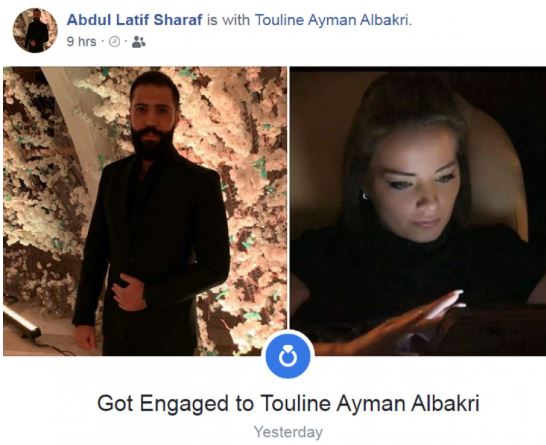Viewport: 546px width, 445px height.
Task: View the left image with floral backdrop
Action: tap(145, 211)
